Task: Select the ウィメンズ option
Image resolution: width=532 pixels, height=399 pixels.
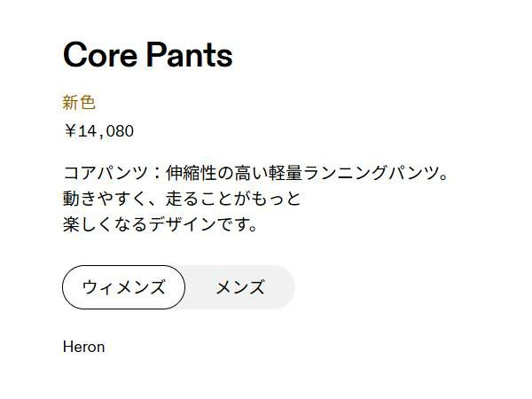Action: (123, 287)
